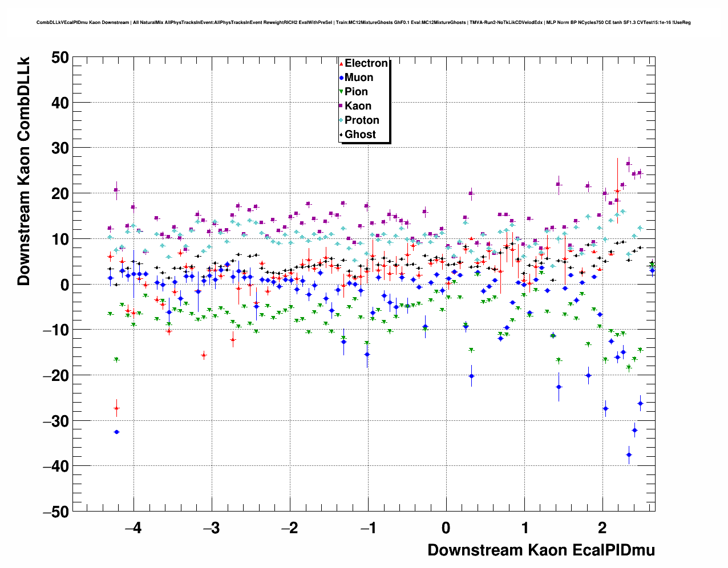Click the red Electron triangle marker in legend
This screenshot has height=568, width=728.
(342, 63)
